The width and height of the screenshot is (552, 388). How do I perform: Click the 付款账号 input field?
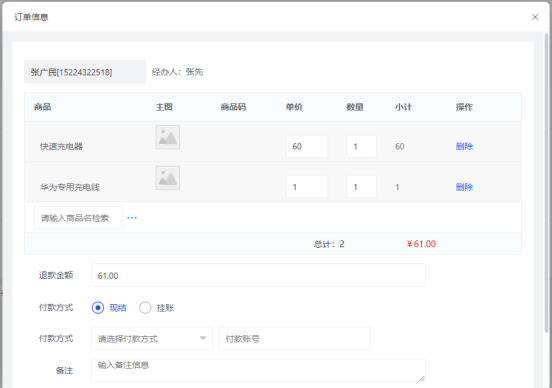295,338
